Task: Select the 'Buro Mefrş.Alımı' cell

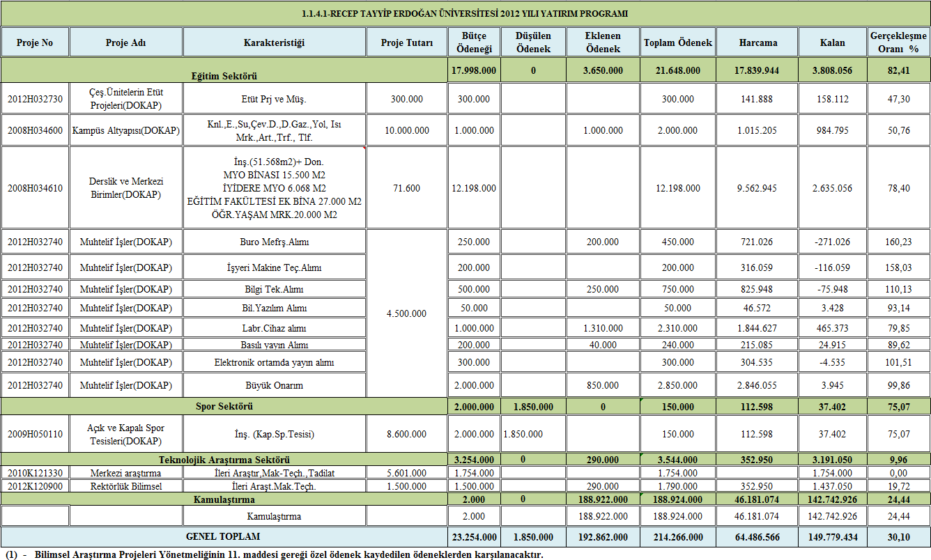Action: point(274,242)
